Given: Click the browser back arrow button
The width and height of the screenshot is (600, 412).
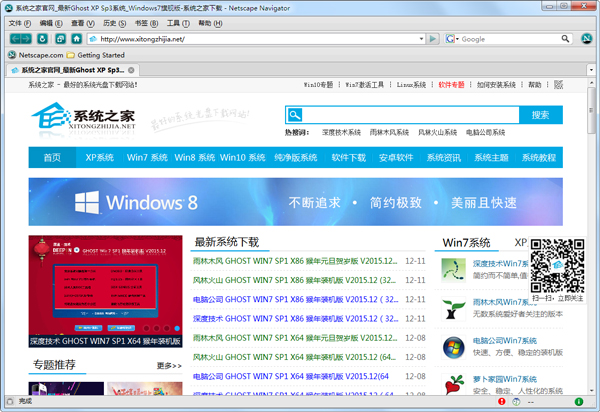Looking at the screenshot, I should [15, 39].
